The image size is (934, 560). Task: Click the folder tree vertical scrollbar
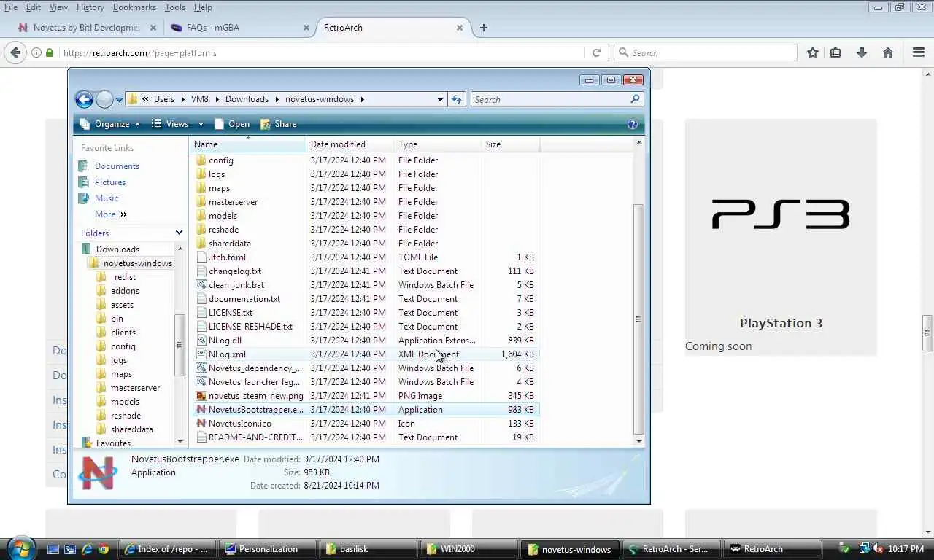point(180,345)
